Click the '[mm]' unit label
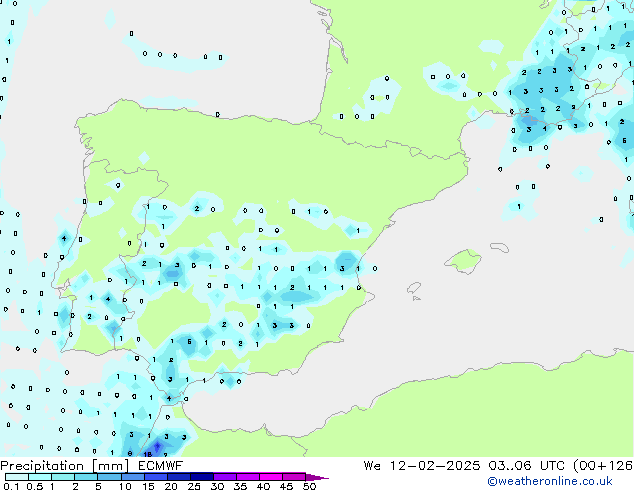The image size is (634, 490). point(110,466)
